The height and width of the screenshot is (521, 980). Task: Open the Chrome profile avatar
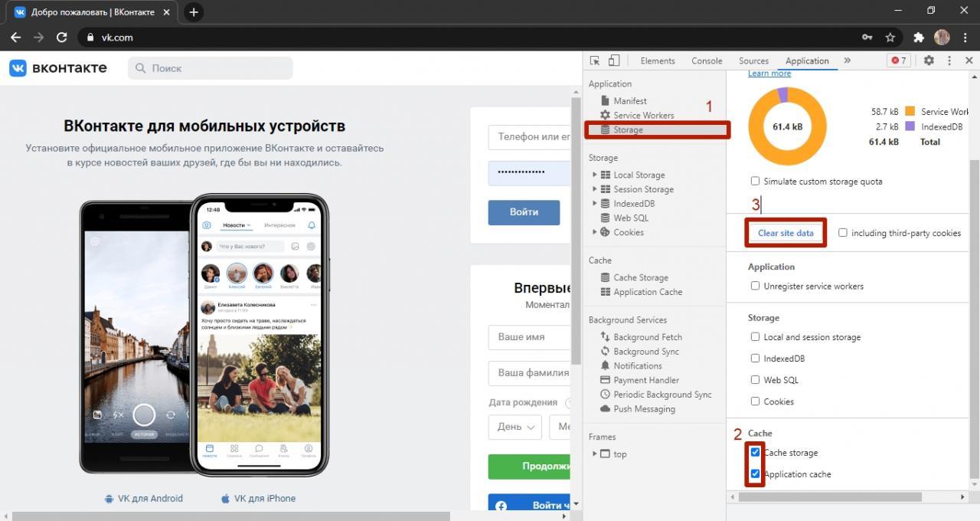coord(942,37)
